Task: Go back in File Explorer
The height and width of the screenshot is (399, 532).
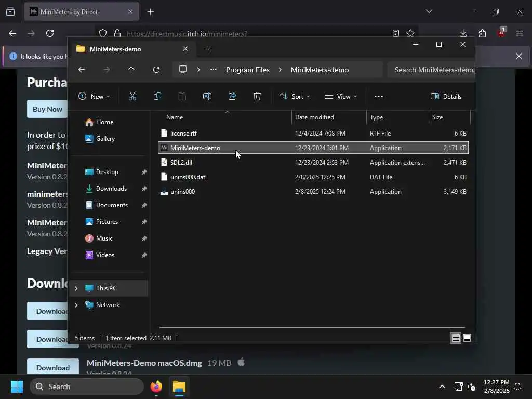Action: click(82, 70)
